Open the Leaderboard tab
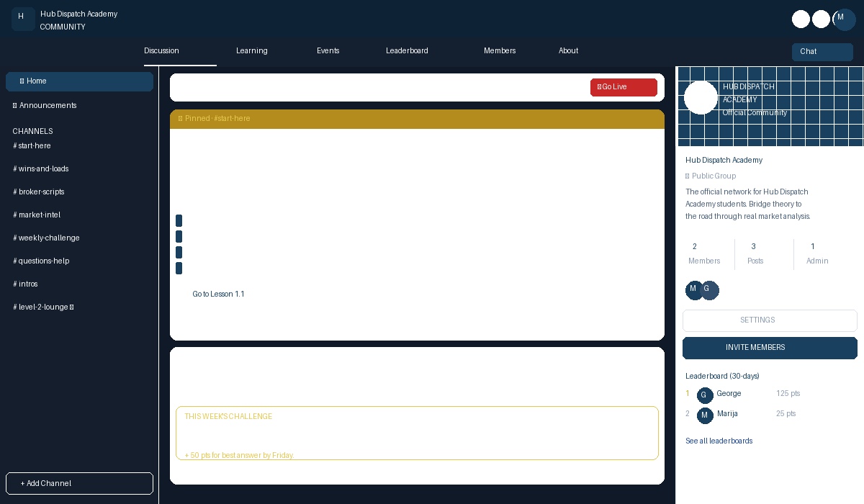Viewport: 864px width, 504px height. 407,51
